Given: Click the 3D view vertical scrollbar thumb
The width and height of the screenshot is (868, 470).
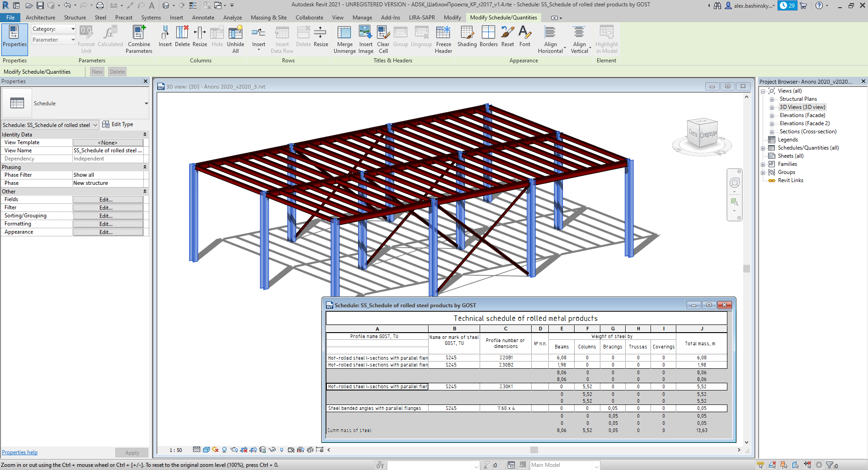Looking at the screenshot, I should click(746, 268).
